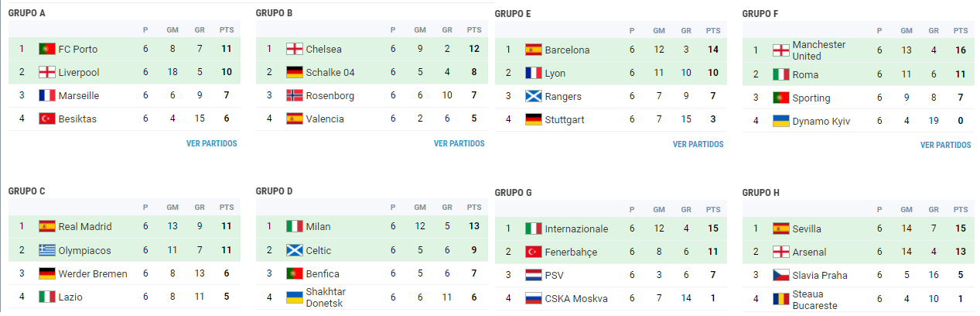Click the Turkey flag next to Fenerbahçe
Image resolution: width=980 pixels, height=316 pixels.
(x=534, y=252)
